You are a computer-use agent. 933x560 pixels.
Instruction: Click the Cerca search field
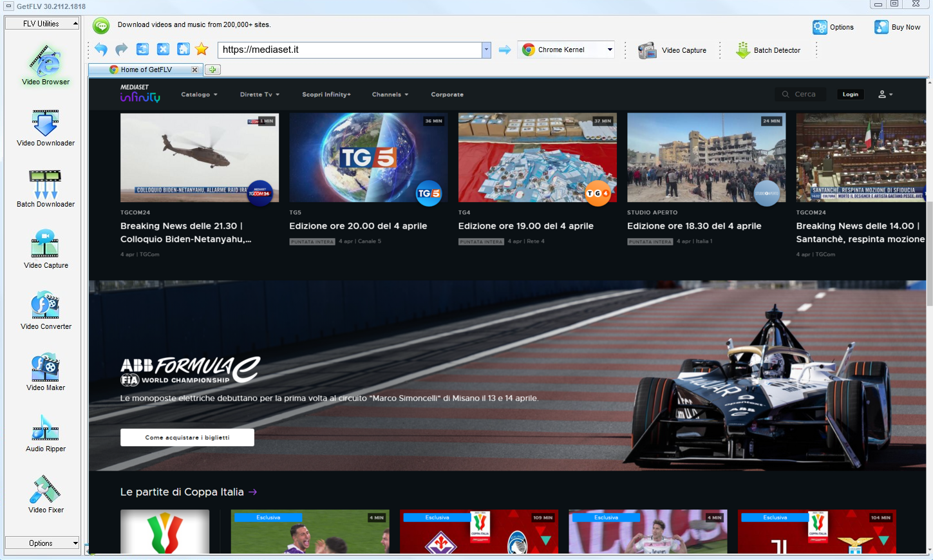pos(801,94)
